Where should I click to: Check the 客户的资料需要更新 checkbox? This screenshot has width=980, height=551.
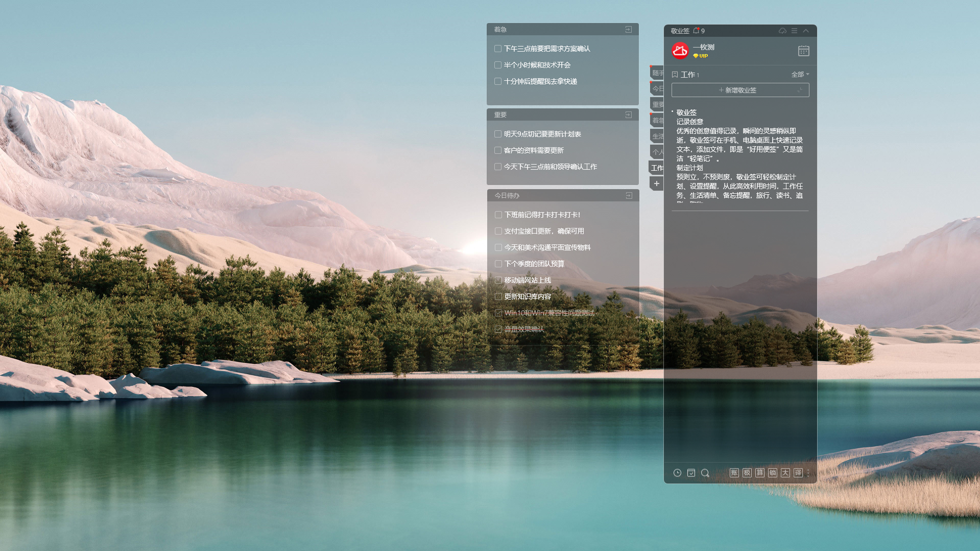[x=498, y=150]
